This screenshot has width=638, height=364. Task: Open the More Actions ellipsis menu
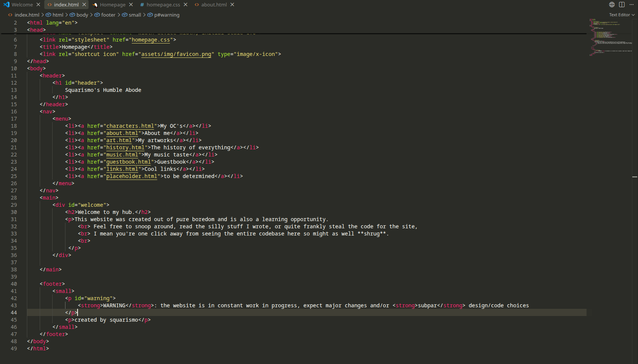click(632, 5)
